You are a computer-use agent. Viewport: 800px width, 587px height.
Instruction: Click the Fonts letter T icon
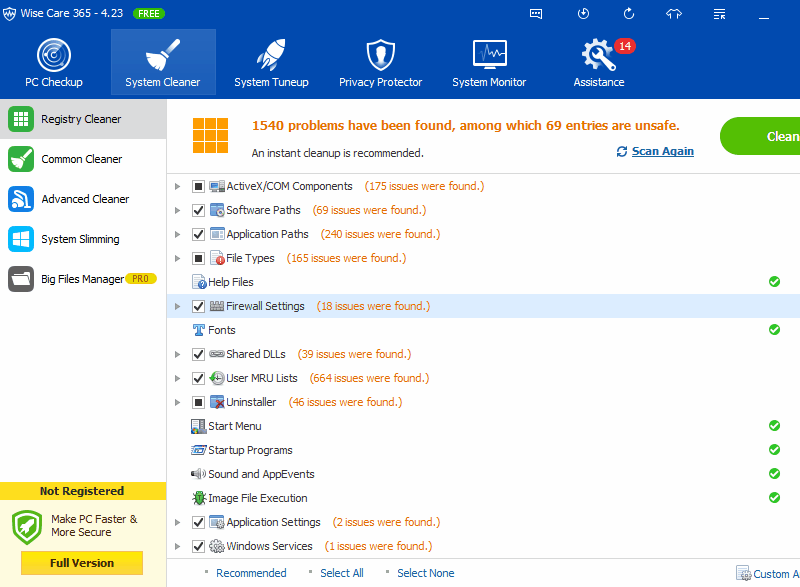[x=198, y=330]
